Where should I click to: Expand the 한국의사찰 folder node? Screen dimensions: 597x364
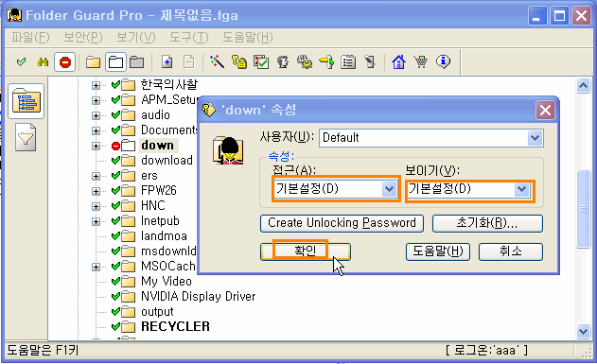[96, 86]
